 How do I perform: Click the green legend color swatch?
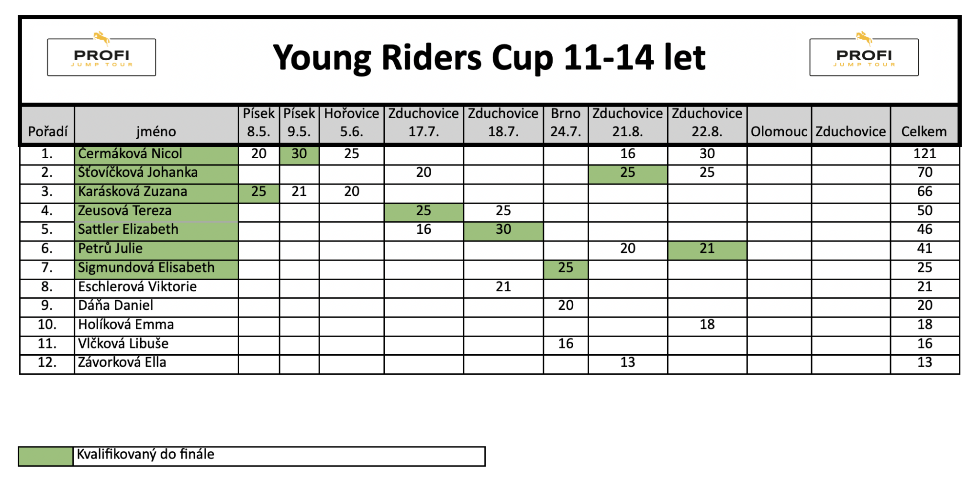[45, 456]
